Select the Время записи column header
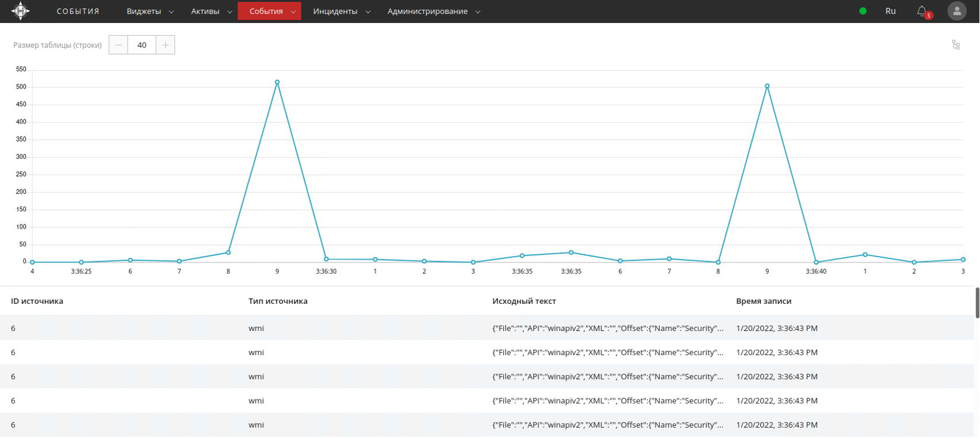Image resolution: width=980 pixels, height=438 pixels. (x=764, y=301)
